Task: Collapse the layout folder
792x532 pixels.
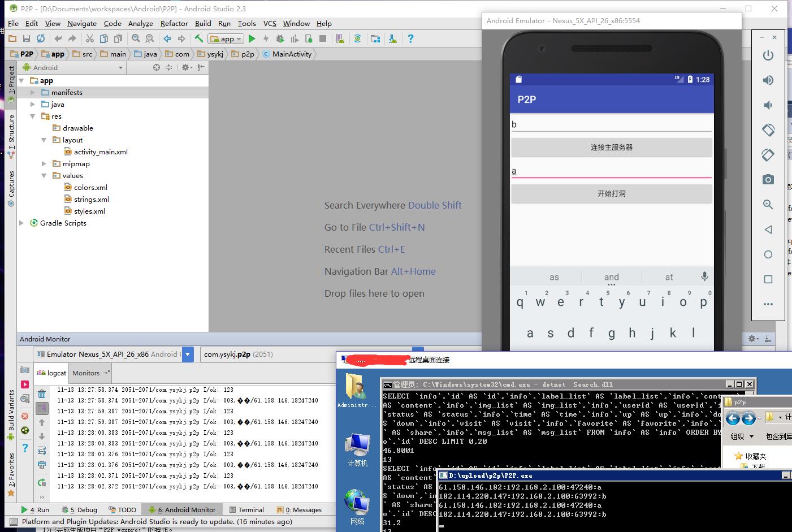Action: (x=44, y=140)
